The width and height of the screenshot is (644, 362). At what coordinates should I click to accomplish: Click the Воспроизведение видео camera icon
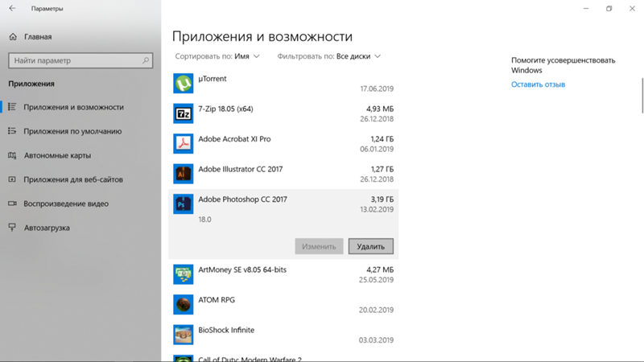(x=12, y=204)
